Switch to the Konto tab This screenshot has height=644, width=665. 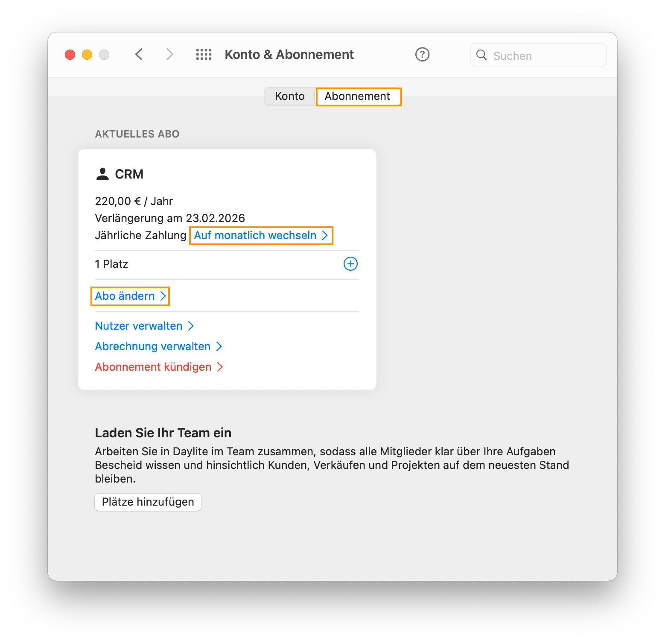coord(290,97)
